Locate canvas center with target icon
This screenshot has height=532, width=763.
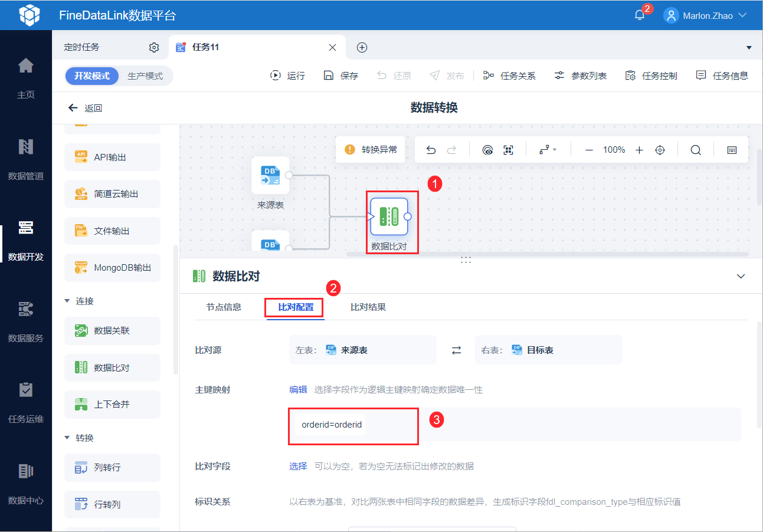(x=660, y=150)
